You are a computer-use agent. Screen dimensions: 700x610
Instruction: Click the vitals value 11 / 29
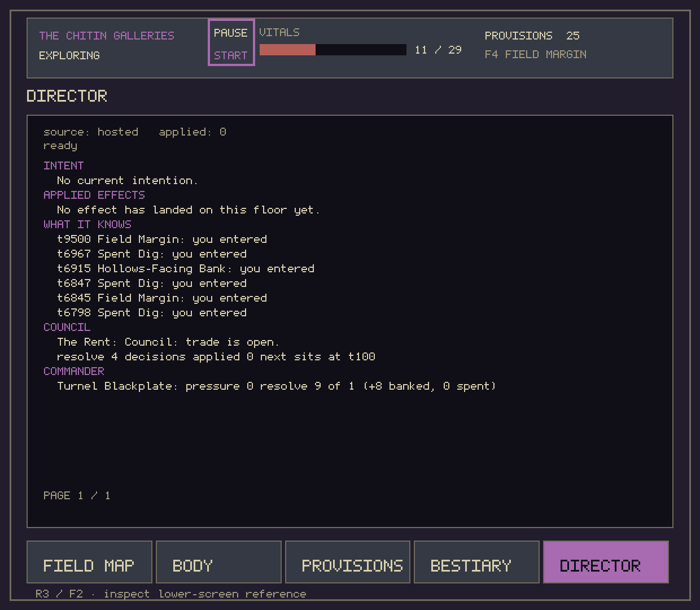438,50
